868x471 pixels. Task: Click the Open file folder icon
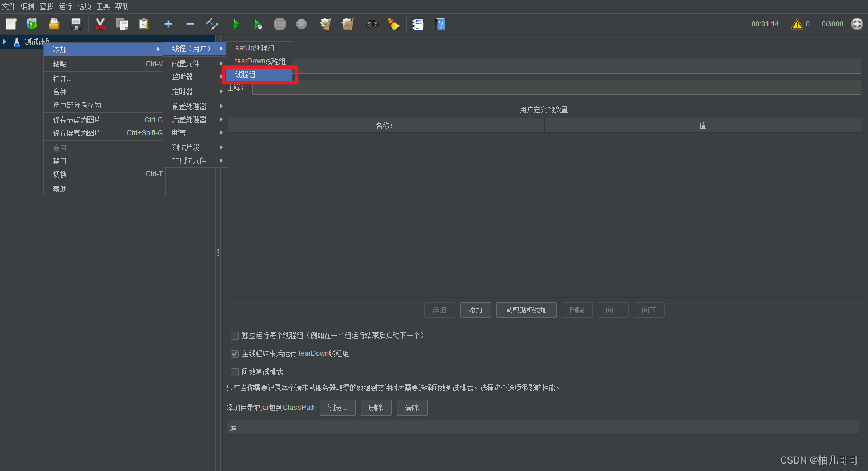click(54, 24)
